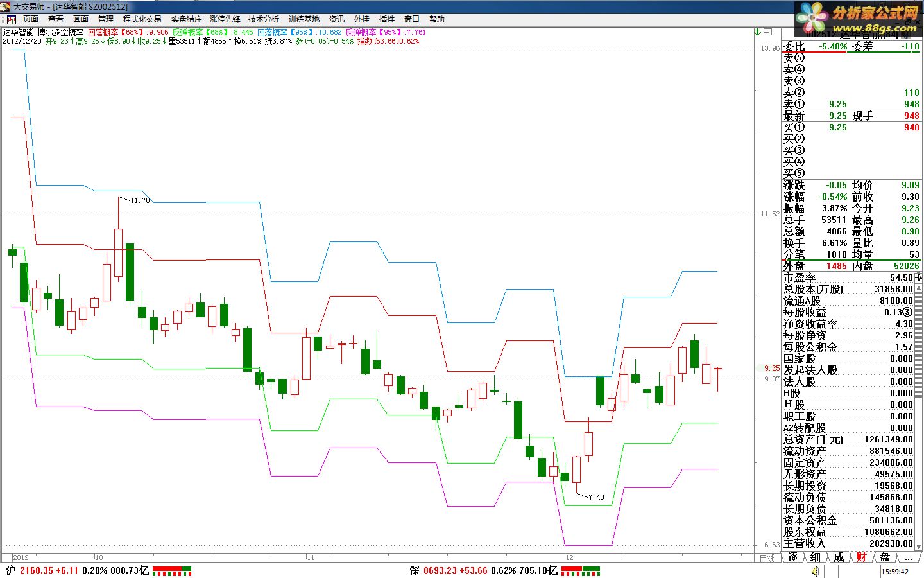This screenshot has width=924, height=578.
Task: Click the 流通A股 8100.00 row
Action: pyautogui.click(x=848, y=301)
